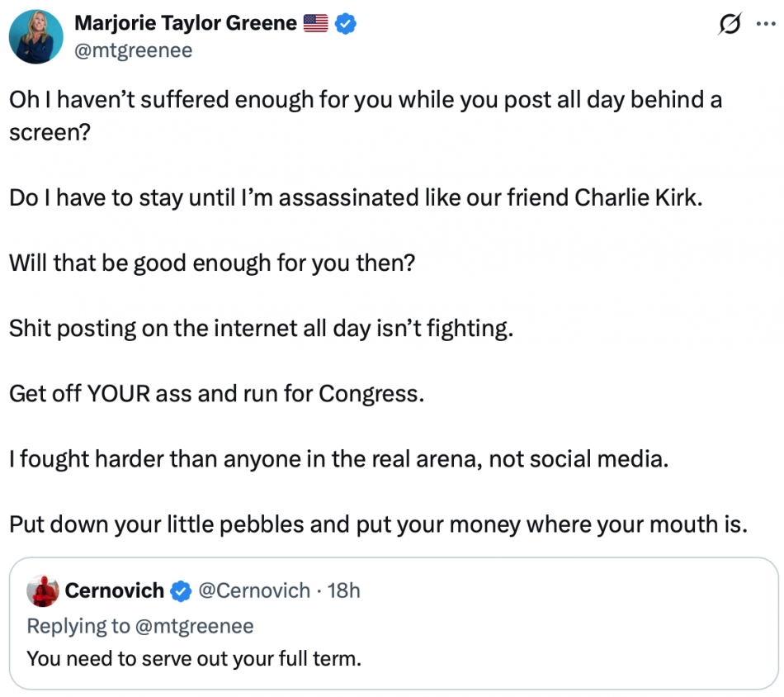
Task: Click the "I fought harder than anyone" line
Action: pyautogui.click(x=338, y=458)
